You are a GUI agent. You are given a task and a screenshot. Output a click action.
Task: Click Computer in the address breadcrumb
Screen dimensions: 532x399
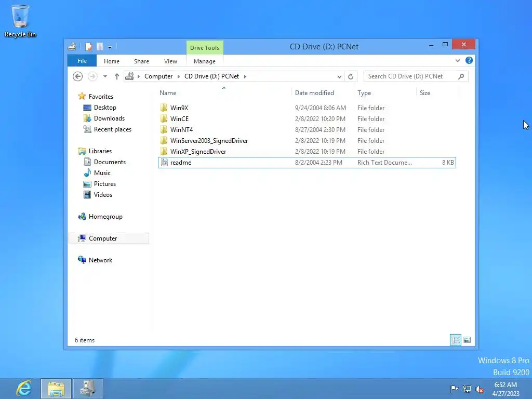click(158, 76)
